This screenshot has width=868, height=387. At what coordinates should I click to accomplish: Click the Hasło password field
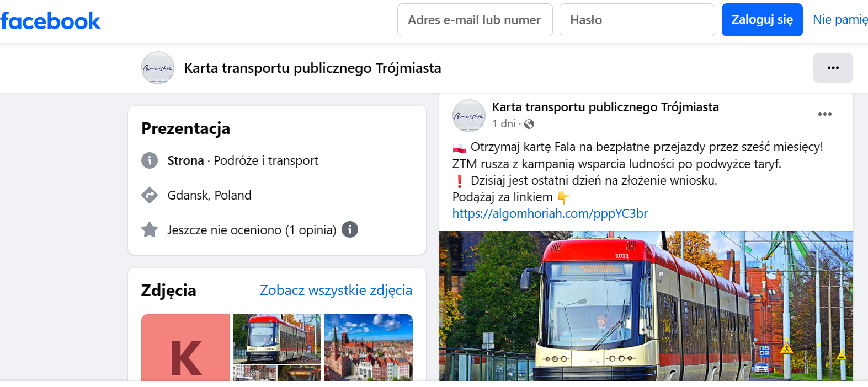click(x=637, y=19)
